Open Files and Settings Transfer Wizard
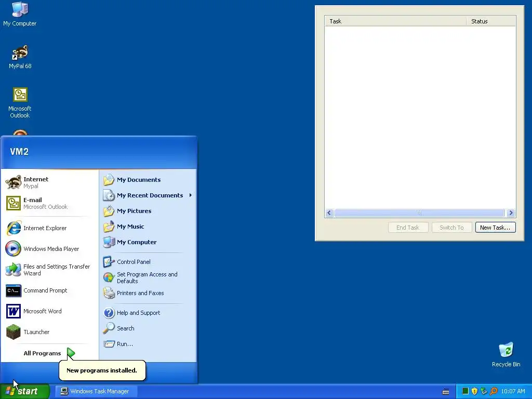The image size is (532, 399). click(x=49, y=270)
